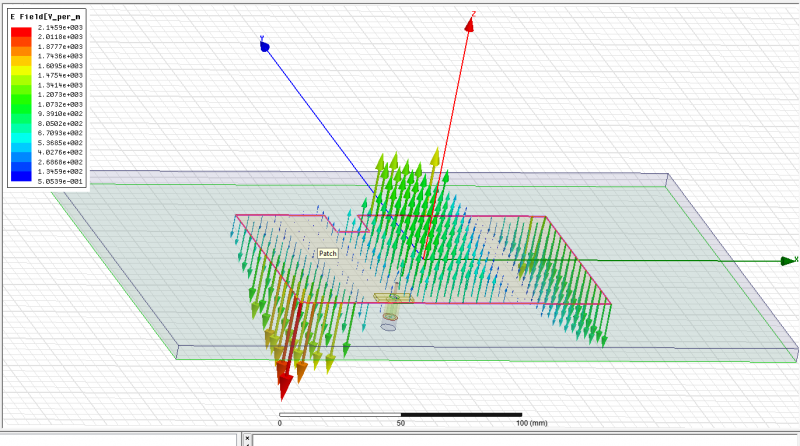Pick the orange legend band beside 1.8777e+003

21,52
